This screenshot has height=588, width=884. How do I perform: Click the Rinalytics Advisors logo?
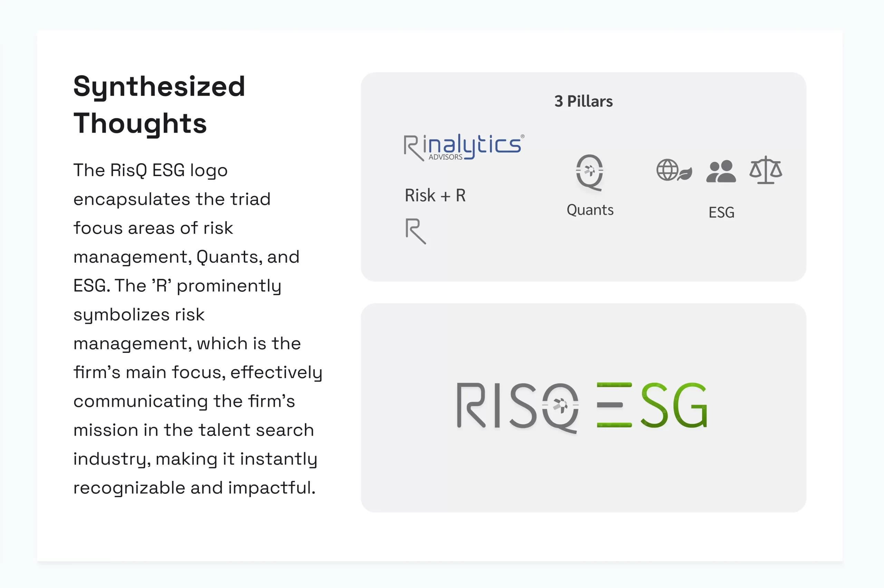click(x=464, y=147)
